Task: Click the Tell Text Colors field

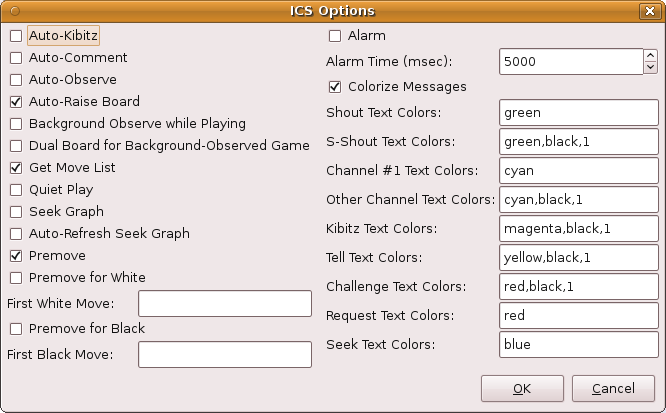Action: (x=579, y=257)
